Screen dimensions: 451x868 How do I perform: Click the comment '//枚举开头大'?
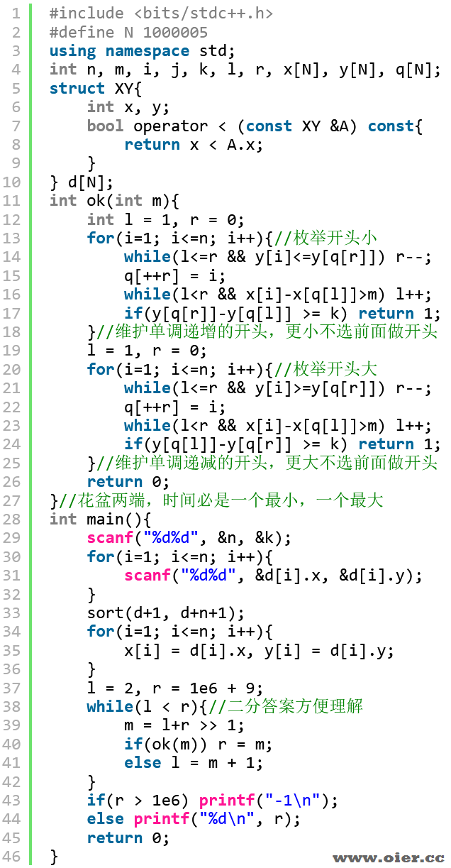(x=325, y=369)
